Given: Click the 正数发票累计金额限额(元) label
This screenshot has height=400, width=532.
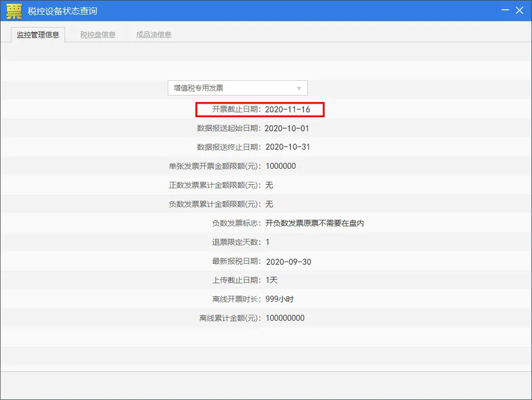Looking at the screenshot, I should pos(215,185).
